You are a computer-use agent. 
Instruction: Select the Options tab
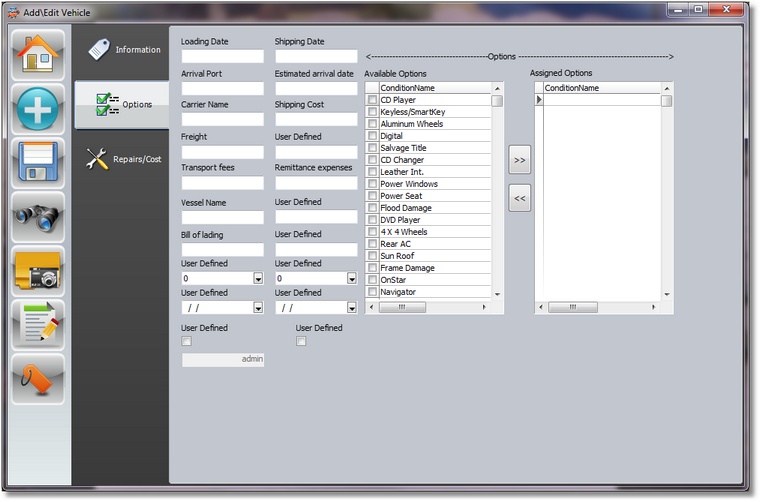pos(122,104)
